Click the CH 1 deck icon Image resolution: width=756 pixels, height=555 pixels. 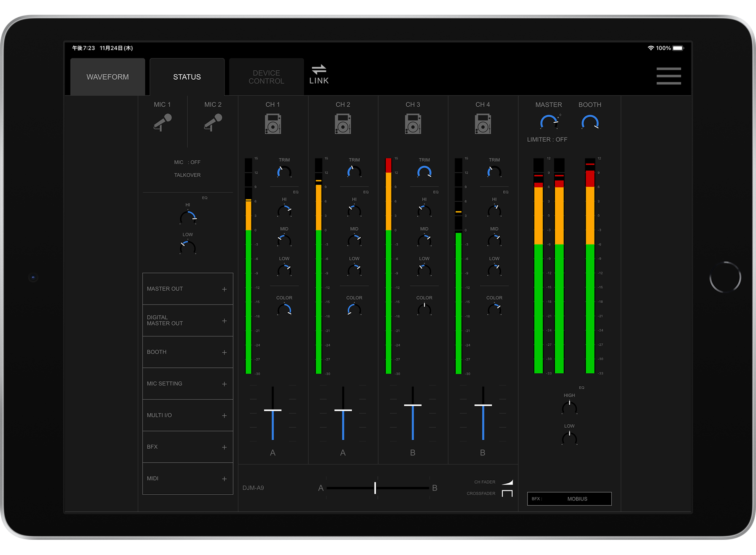point(273,124)
